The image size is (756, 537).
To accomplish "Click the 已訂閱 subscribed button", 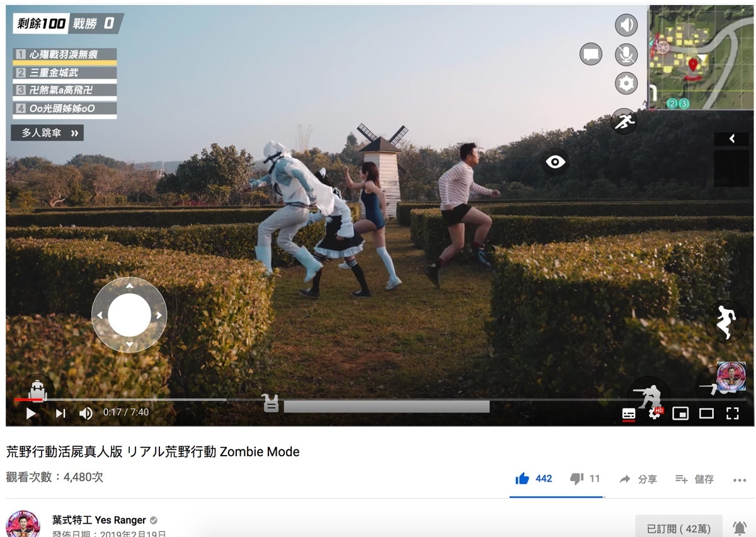I will [679, 528].
